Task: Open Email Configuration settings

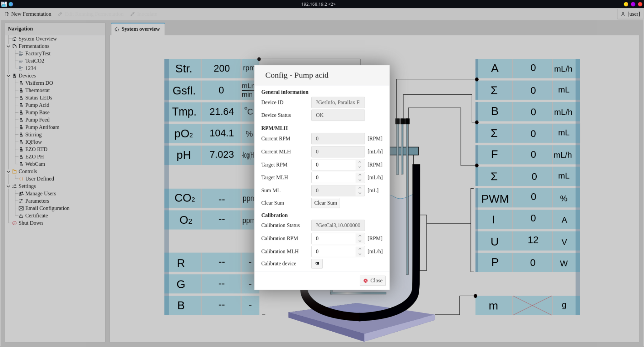Action: pos(47,208)
